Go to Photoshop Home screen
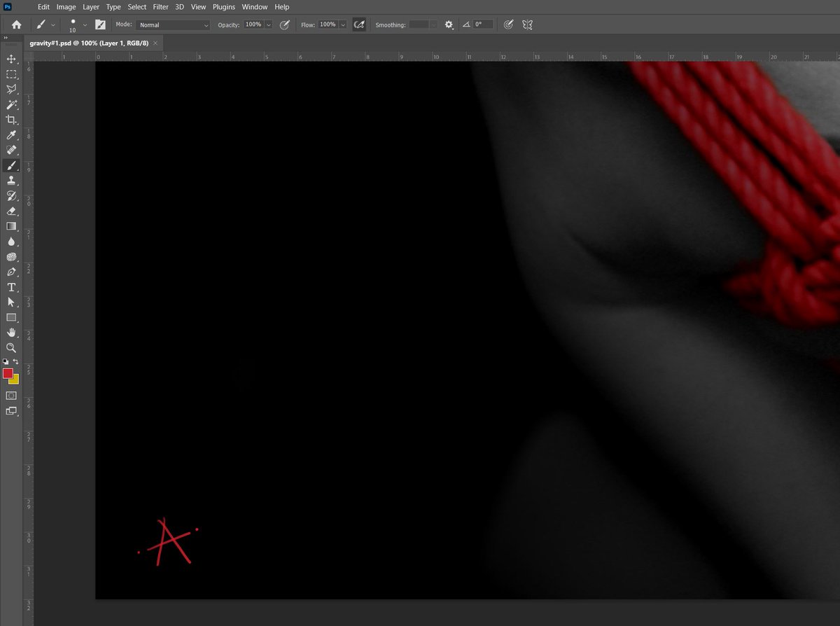This screenshot has height=626, width=840. [x=16, y=25]
